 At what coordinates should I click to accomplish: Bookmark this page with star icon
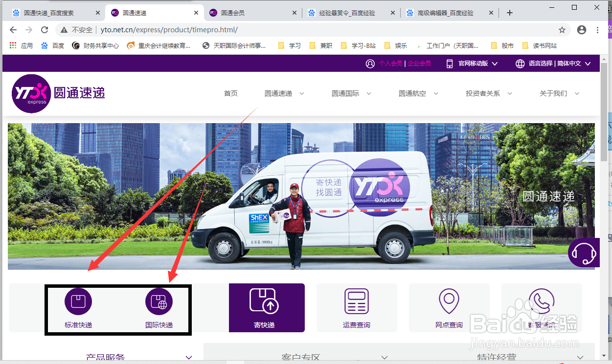[x=562, y=30]
